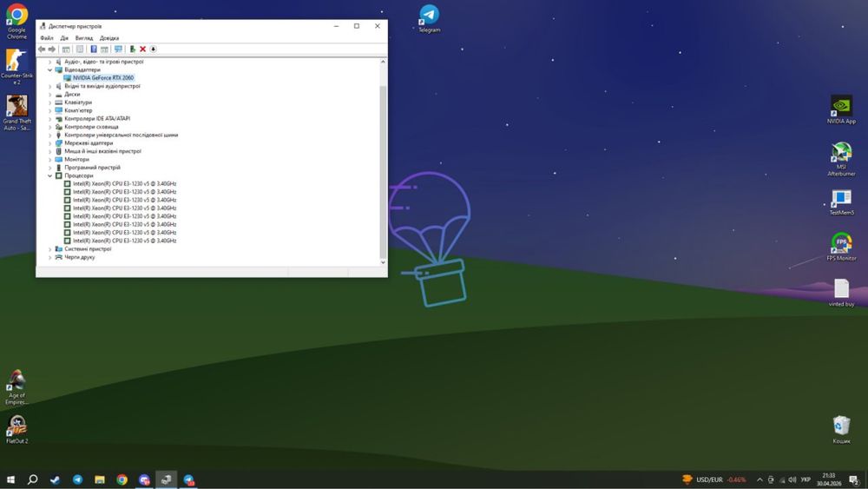Click the Windows Start button
Screen dimensions: 868x489
10,479
